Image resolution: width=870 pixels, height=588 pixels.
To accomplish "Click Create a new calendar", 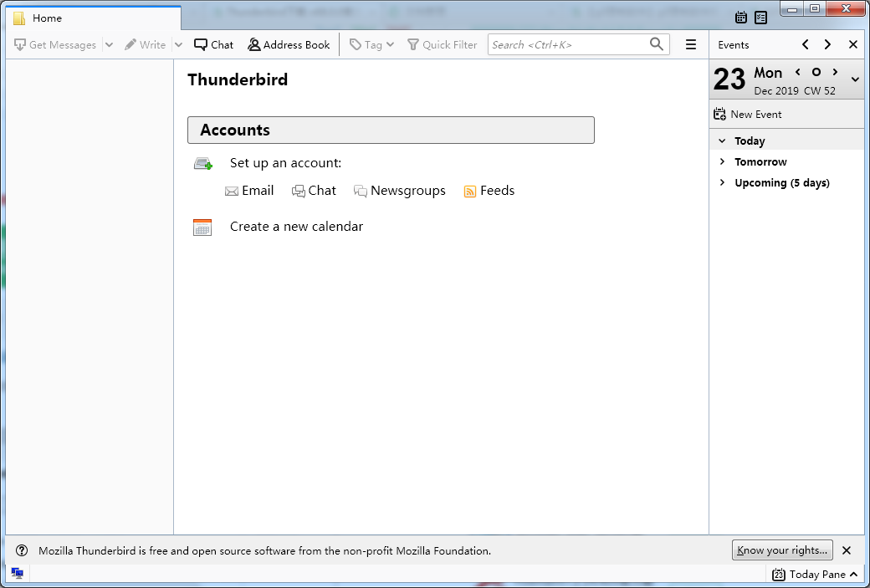I will pyautogui.click(x=296, y=227).
